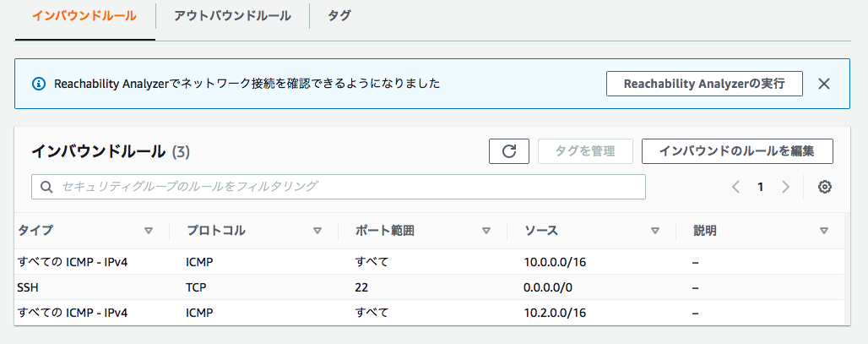
Task: Go to previous page arrow
Action: (735, 188)
